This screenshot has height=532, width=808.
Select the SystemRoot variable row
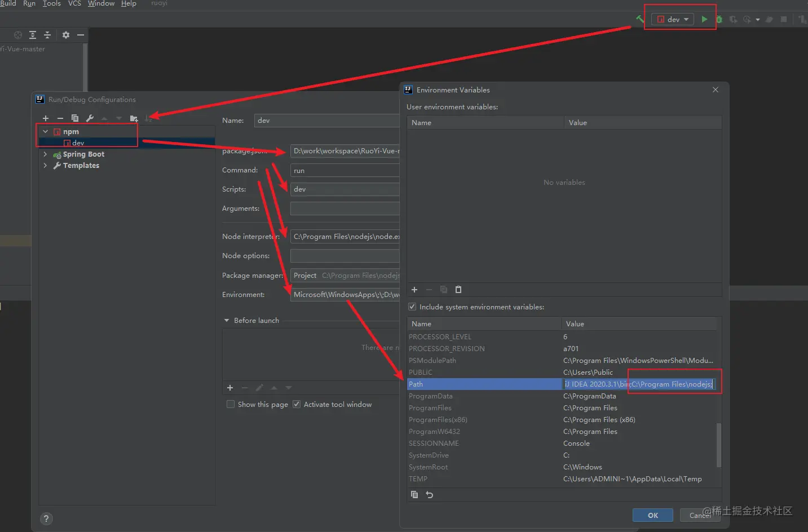562,467
